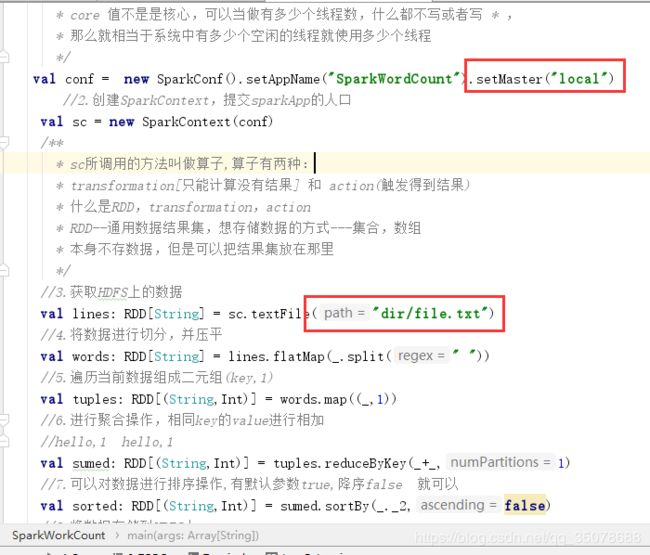650x555 pixels.
Task: Place cursor in "SparkWordCount" string
Action: coord(394,78)
